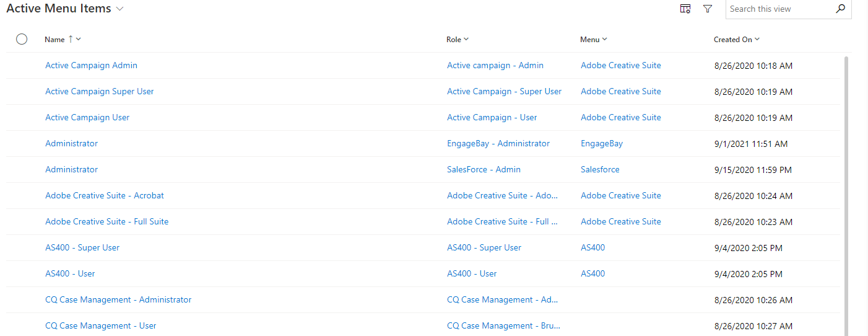
Task: Open the edit columns icon
Action: point(685,9)
